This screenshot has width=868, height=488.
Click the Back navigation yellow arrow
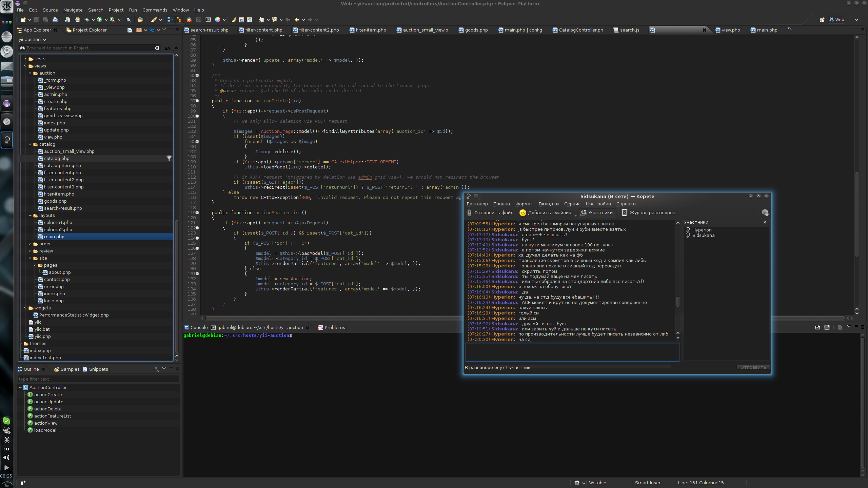point(297,20)
